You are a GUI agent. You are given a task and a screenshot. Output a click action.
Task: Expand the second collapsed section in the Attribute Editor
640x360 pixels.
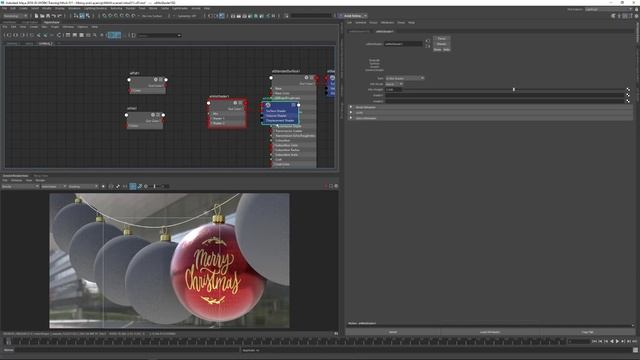coord(351,113)
